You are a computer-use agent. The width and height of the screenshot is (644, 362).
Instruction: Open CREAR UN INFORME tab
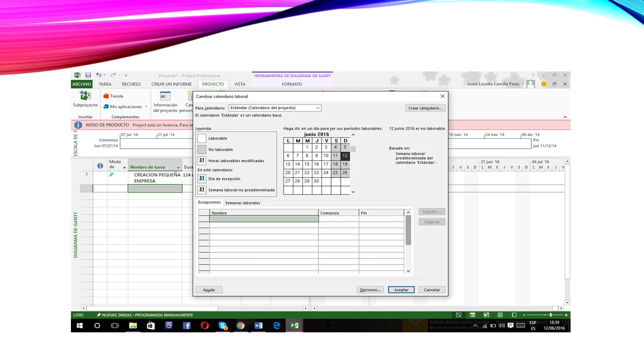tap(172, 84)
